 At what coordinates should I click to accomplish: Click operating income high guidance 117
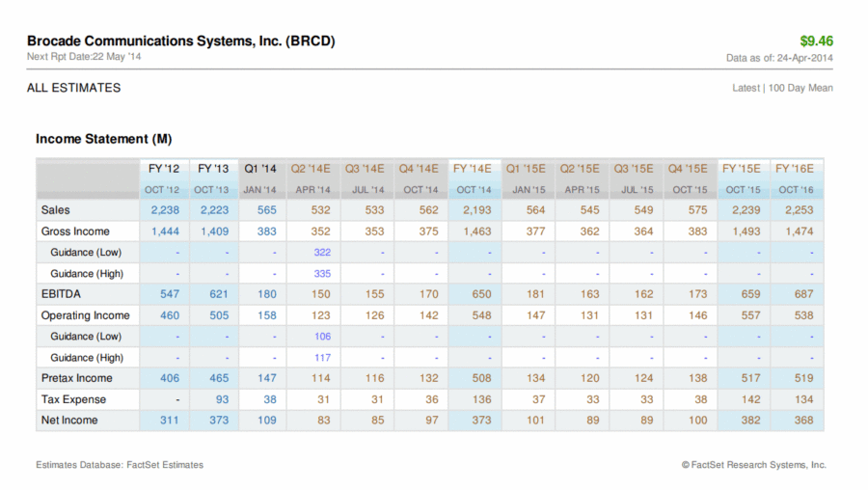(322, 358)
